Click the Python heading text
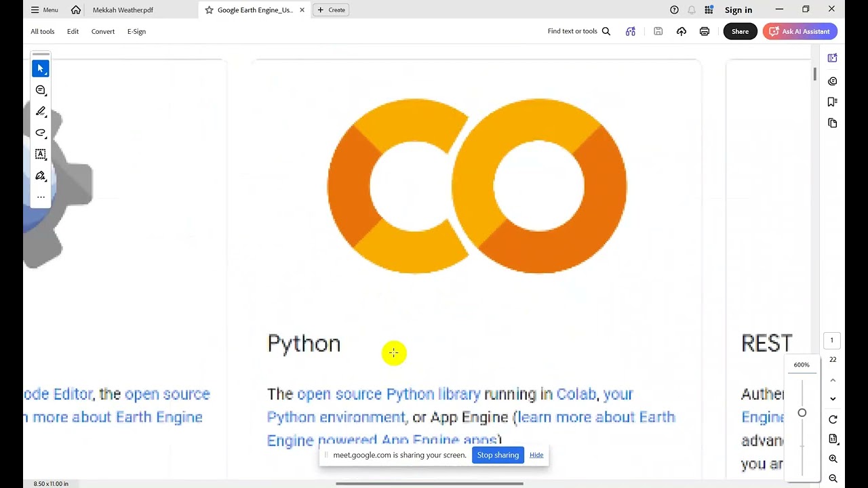Screen dimensions: 868x488 pos(304,344)
